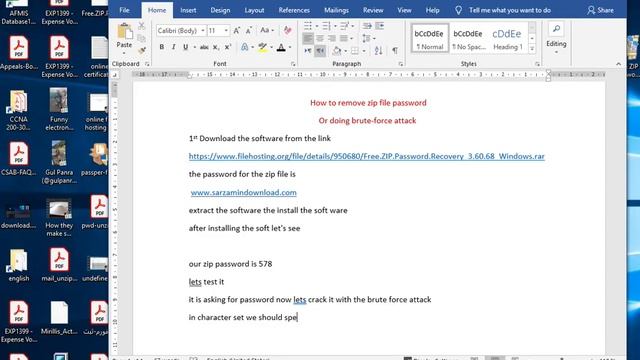Toggle Underline formatting
The height and width of the screenshot is (360, 640).
tap(185, 47)
